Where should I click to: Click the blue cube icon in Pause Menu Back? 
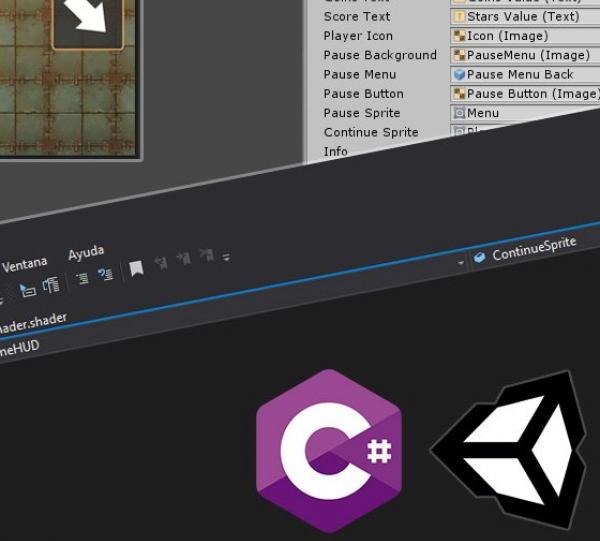coord(459,74)
